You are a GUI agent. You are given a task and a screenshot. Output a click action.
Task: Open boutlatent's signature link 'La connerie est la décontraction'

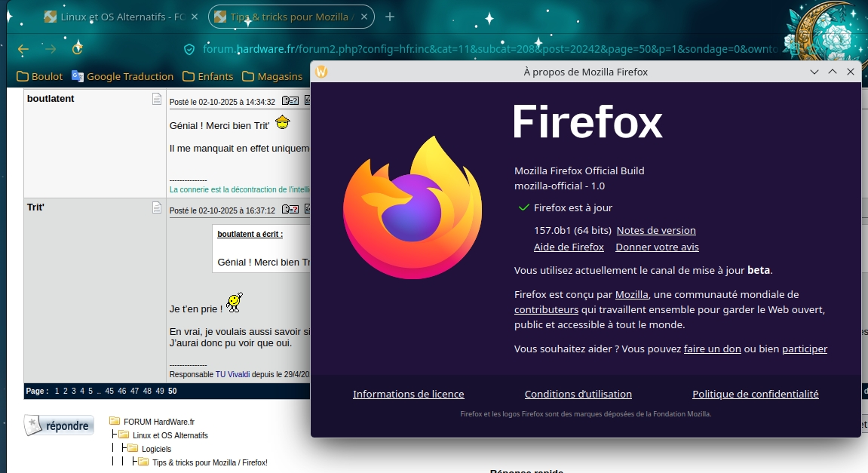tap(240, 189)
